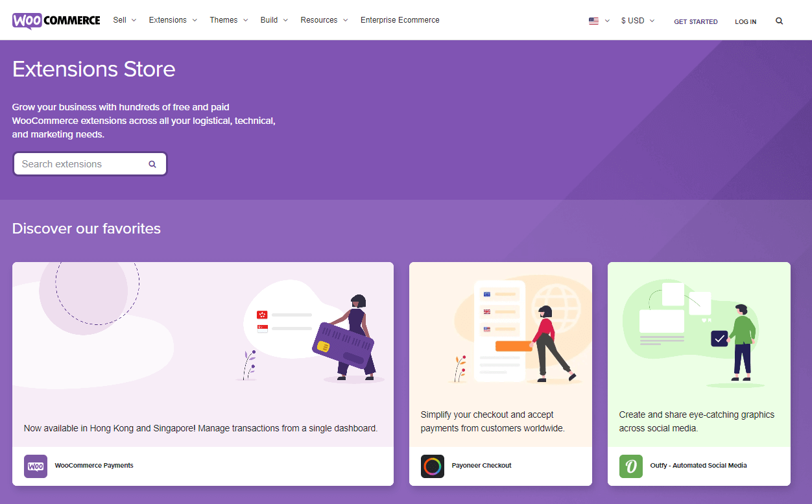Click the WooCommerce Payments purple Woo icon
This screenshot has width=812, height=504.
(x=36, y=466)
